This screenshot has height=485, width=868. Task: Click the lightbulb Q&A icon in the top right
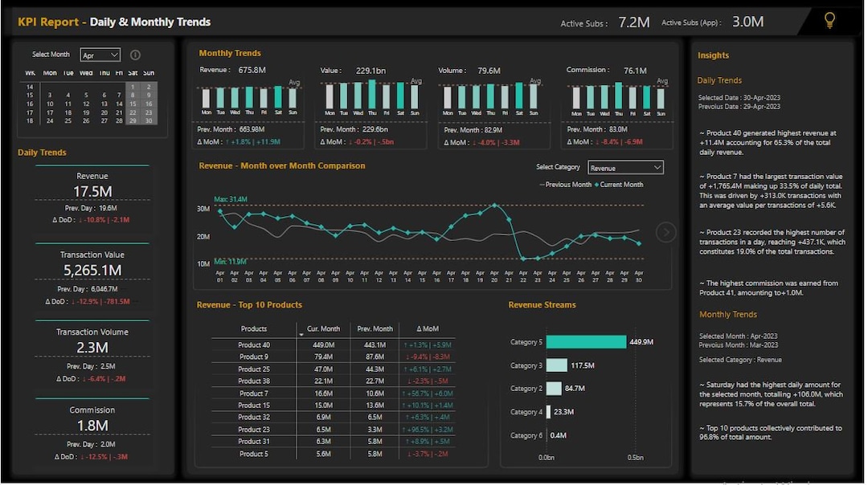coord(830,22)
